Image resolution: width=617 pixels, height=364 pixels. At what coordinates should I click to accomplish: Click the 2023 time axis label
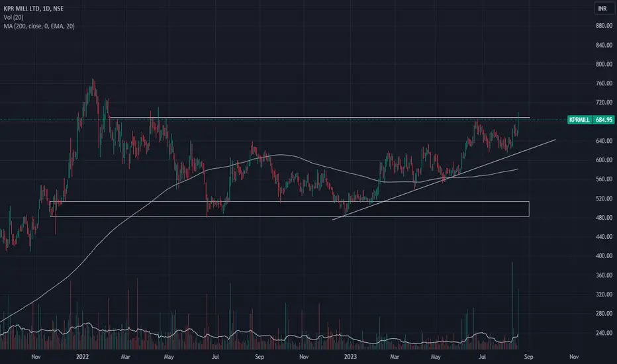tap(350, 357)
